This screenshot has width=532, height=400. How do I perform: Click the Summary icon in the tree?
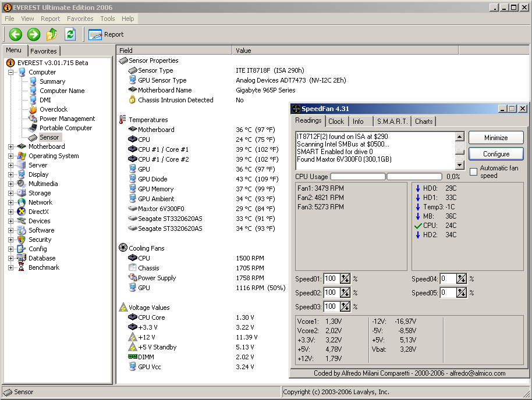33,81
